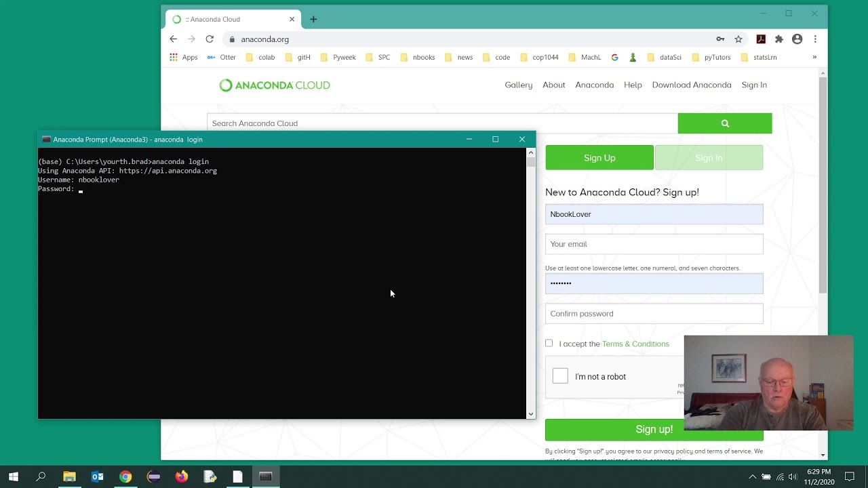Click the green search magnifier button
Screen dimensions: 868x488
[x=725, y=123]
